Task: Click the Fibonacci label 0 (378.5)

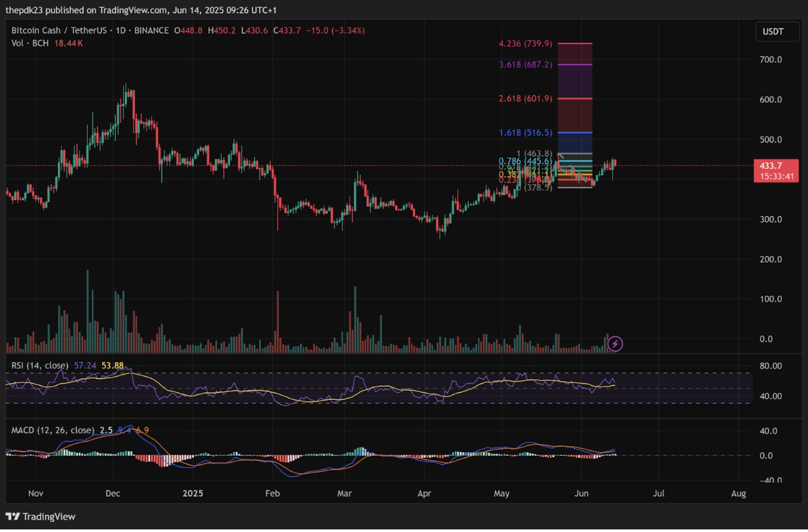Action: (x=534, y=187)
